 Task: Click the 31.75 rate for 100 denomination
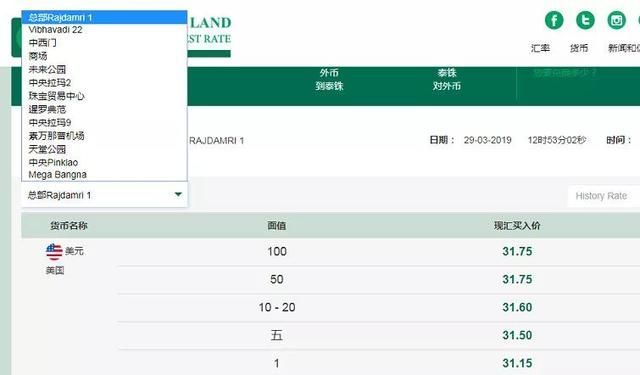[517, 251]
